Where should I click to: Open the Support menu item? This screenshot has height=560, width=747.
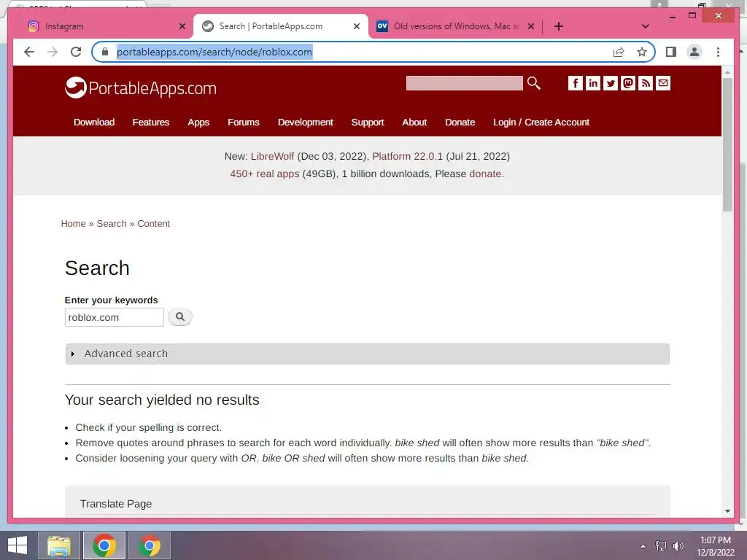click(x=368, y=122)
